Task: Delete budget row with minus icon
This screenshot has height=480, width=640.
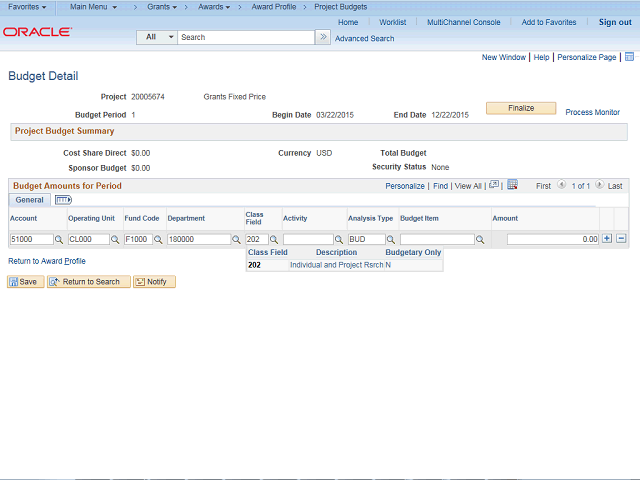Action: point(621,238)
